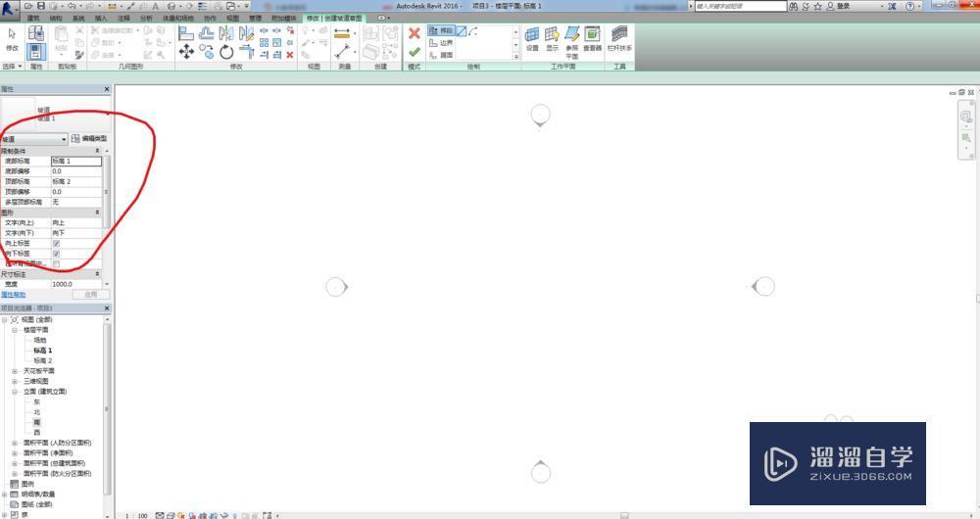Click the star favorites icon in title bar

817,6
